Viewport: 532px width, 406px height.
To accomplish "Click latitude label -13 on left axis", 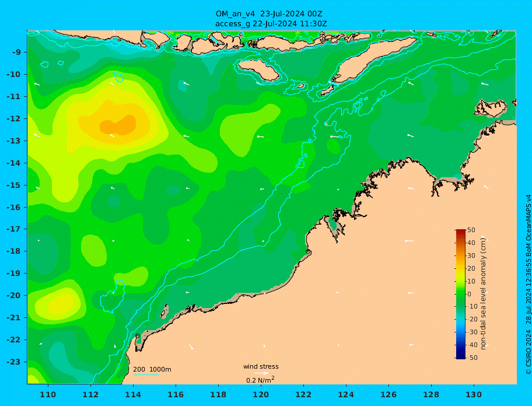I will [x=14, y=141].
